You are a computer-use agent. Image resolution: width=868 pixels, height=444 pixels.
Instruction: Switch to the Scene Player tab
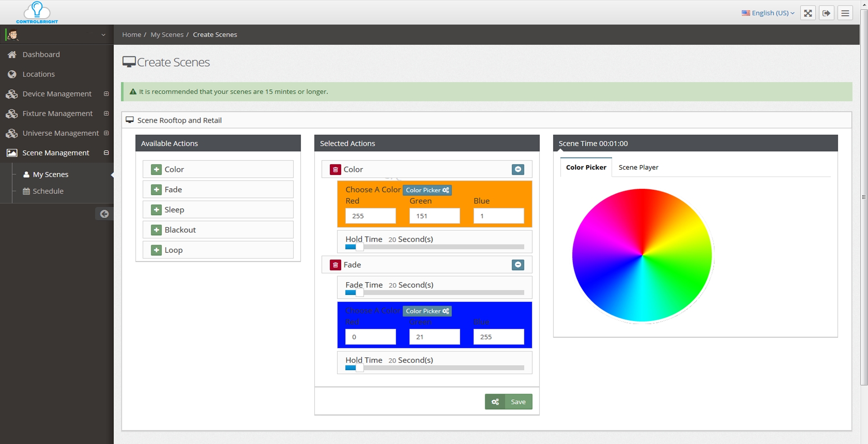[638, 167]
